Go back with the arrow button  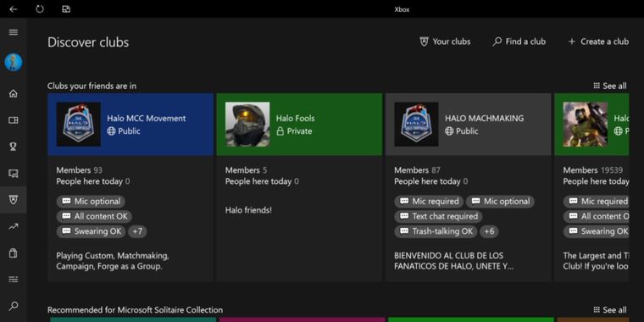[x=14, y=9]
